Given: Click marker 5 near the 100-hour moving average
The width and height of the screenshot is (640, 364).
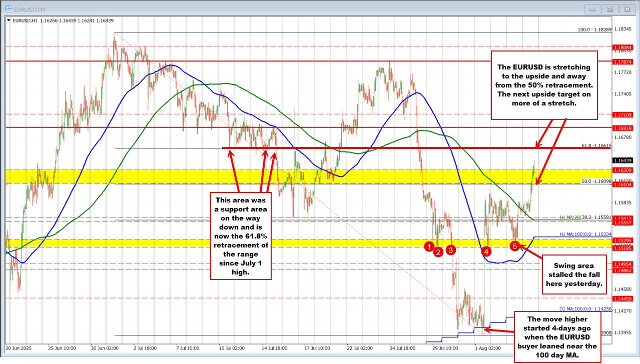Looking at the screenshot, I should (x=515, y=245).
